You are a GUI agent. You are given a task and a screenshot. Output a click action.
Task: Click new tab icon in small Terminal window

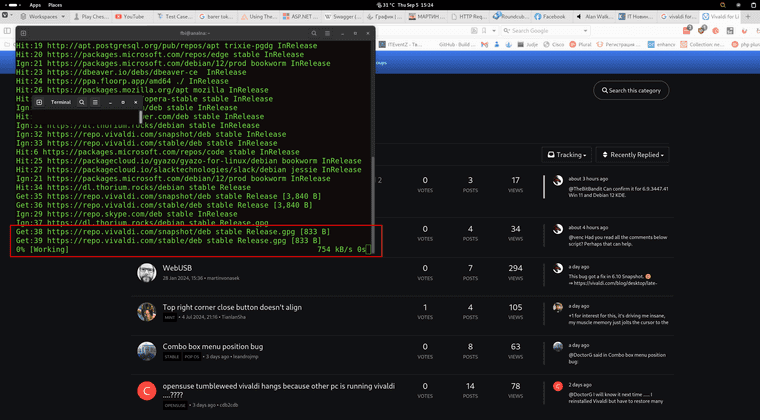point(39,102)
